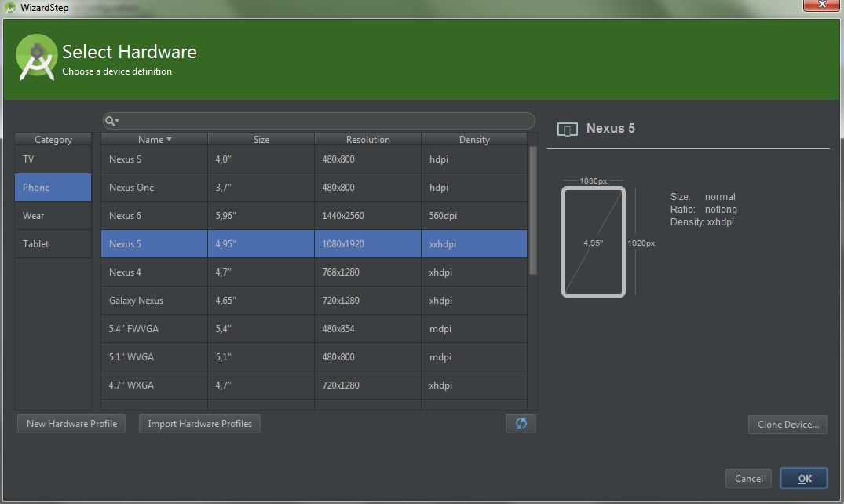Close the WizardStep dialog window

[822, 6]
